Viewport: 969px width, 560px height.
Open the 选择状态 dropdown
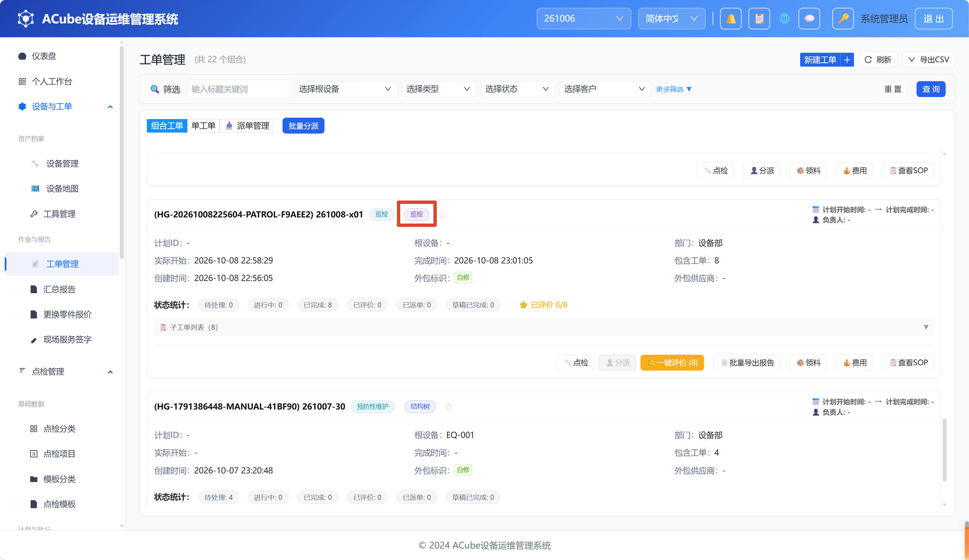tap(518, 89)
